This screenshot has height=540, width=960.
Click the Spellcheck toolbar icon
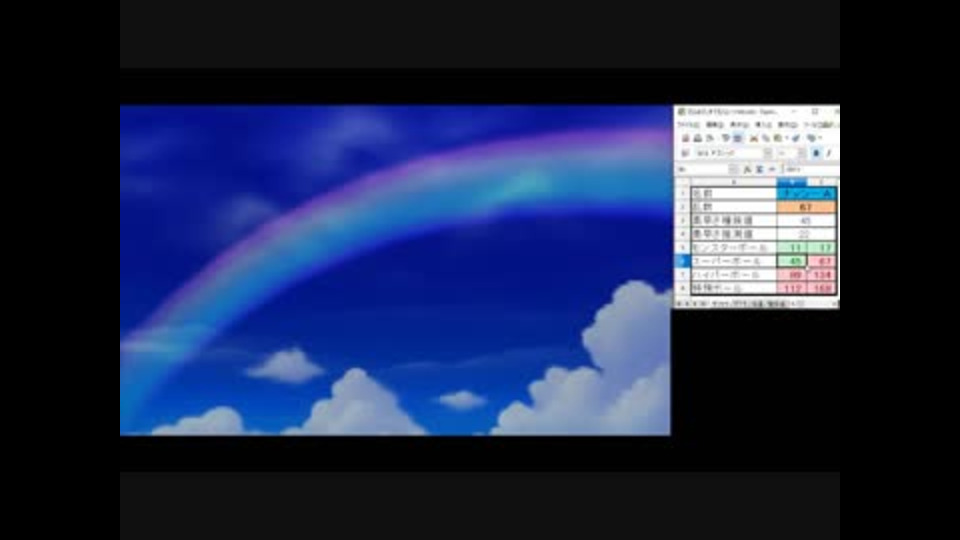click(x=726, y=138)
